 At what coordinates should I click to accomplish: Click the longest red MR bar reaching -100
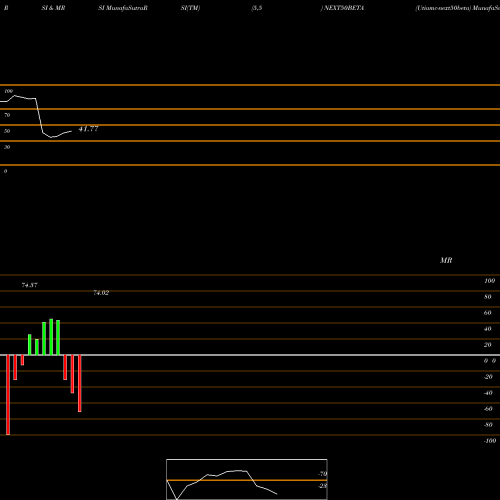[8, 395]
